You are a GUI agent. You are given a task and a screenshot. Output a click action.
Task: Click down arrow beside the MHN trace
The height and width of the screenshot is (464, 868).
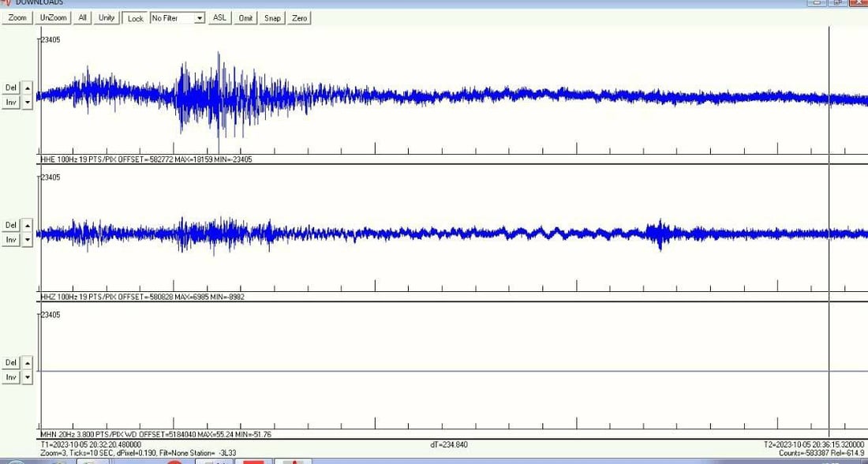pos(28,377)
